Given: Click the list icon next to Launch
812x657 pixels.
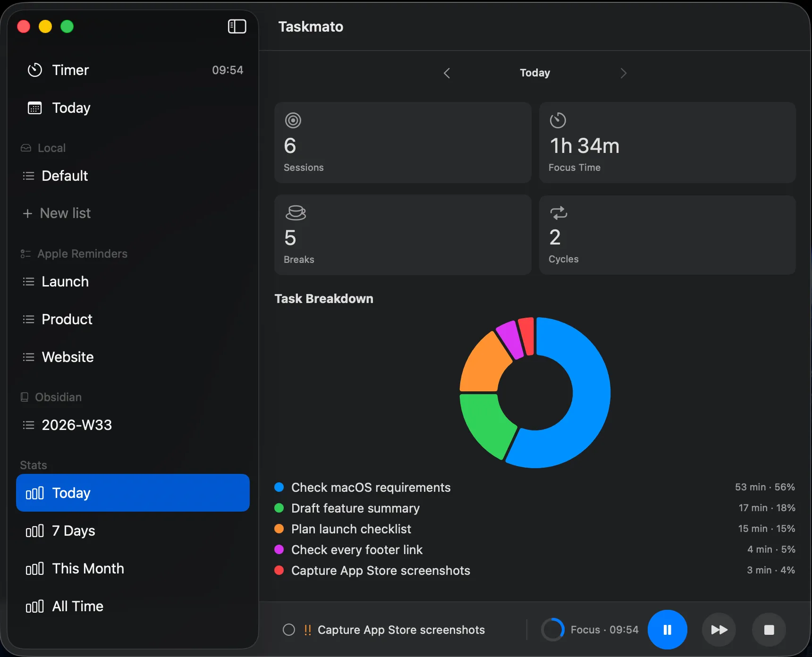Looking at the screenshot, I should (x=28, y=282).
